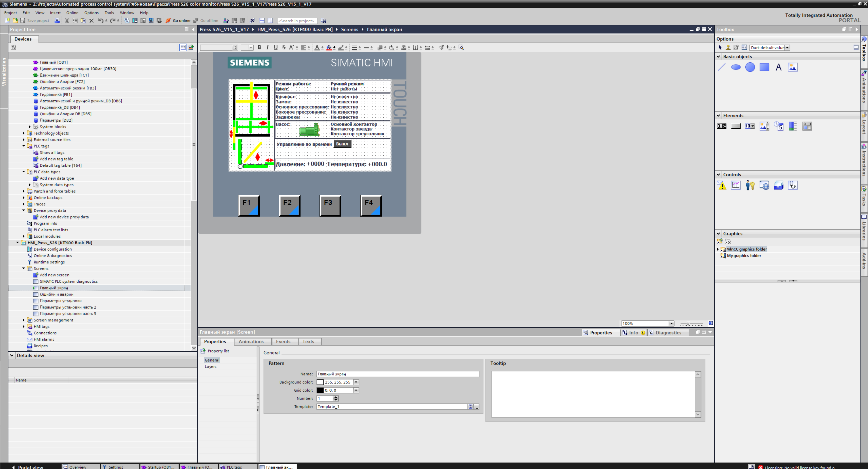Open the 'Ошибки и аварии' screen
Screen dimensions: 868x469
[56, 294]
